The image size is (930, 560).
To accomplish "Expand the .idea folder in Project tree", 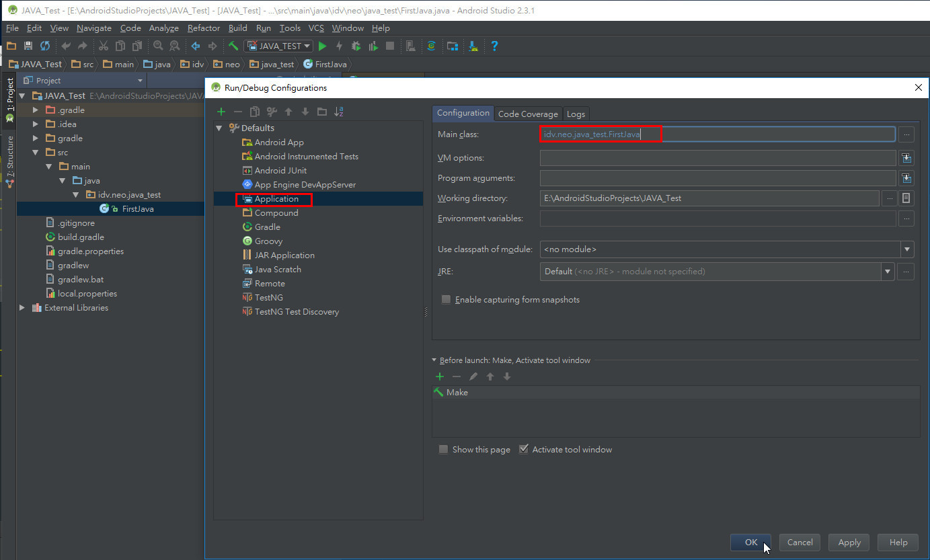I will (36, 124).
